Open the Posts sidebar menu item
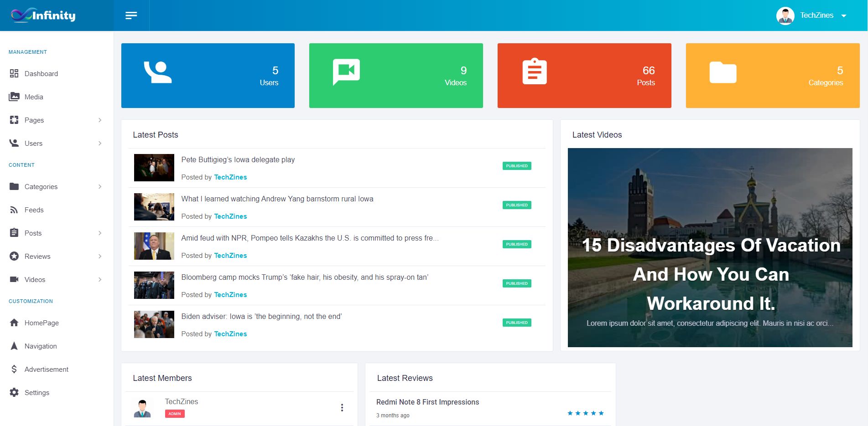 [33, 233]
